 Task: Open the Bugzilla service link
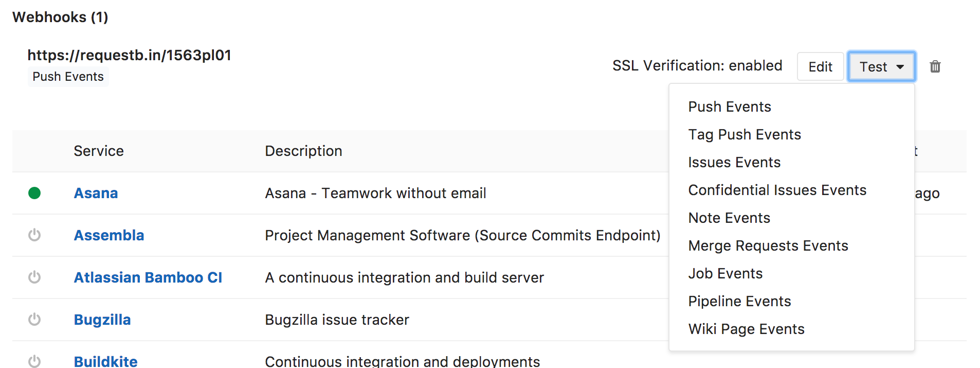click(102, 320)
